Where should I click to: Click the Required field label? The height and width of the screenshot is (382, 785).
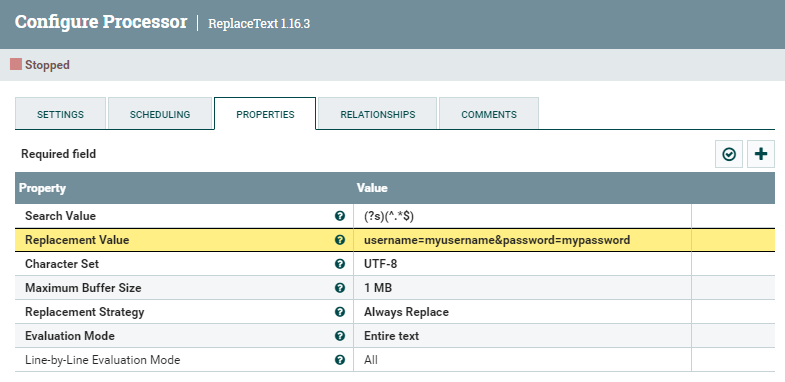(x=59, y=154)
